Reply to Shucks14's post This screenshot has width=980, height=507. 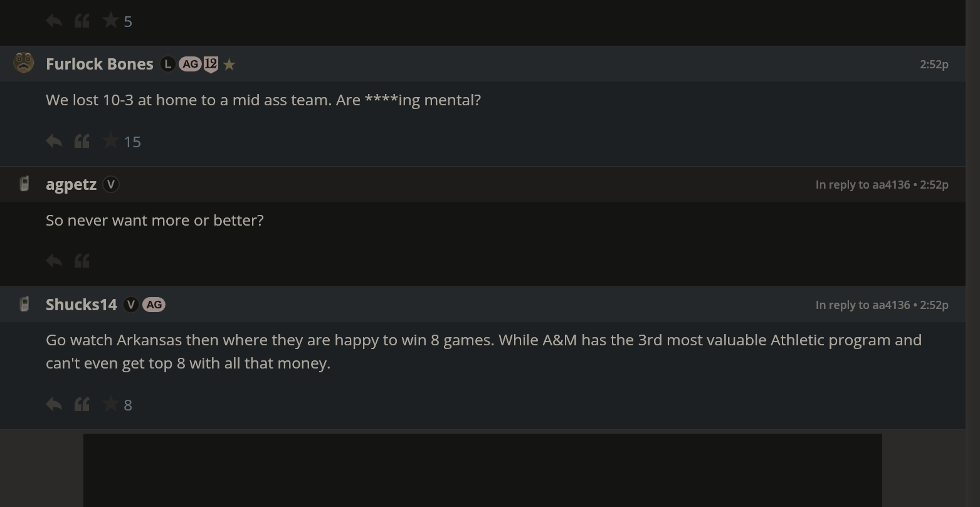click(55, 405)
